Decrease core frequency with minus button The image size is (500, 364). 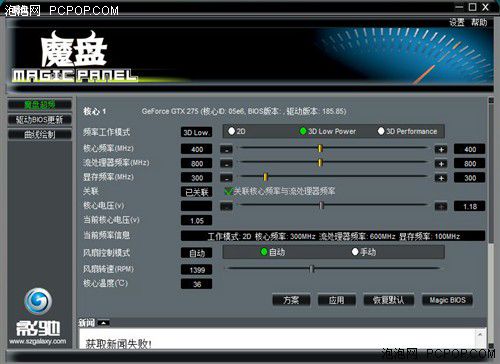[226, 149]
